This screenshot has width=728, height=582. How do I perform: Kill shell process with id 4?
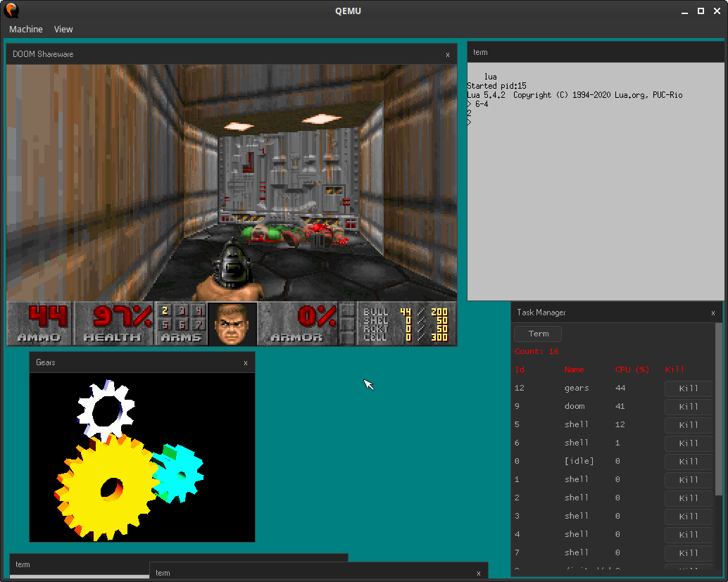[x=689, y=535]
